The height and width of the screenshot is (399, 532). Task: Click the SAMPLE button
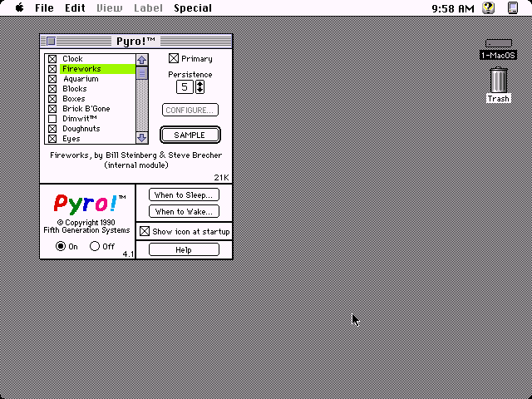tap(190, 135)
